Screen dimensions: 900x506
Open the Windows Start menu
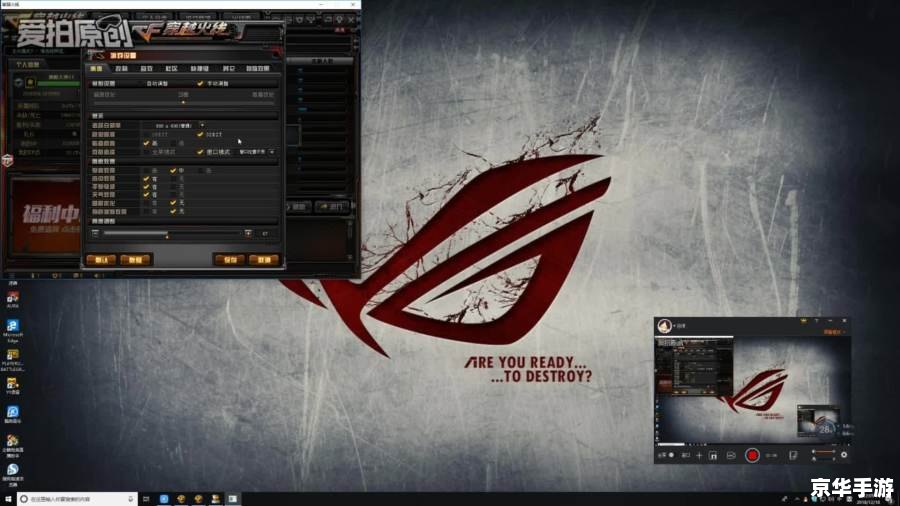tap(7, 499)
